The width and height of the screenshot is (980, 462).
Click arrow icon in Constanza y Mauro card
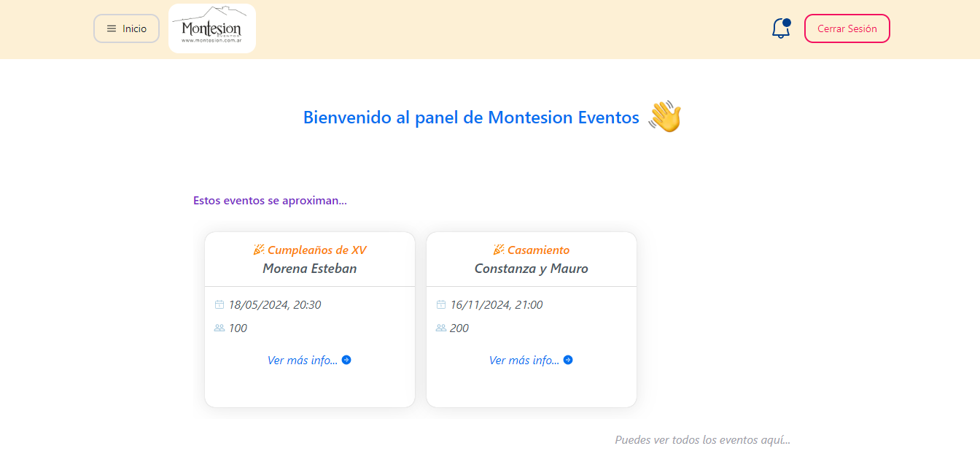[568, 360]
